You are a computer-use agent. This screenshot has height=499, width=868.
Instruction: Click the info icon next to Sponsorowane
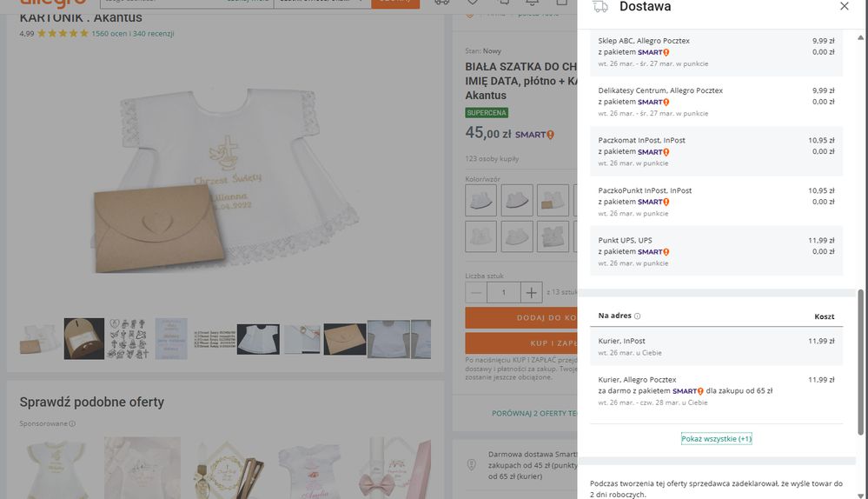(72, 424)
